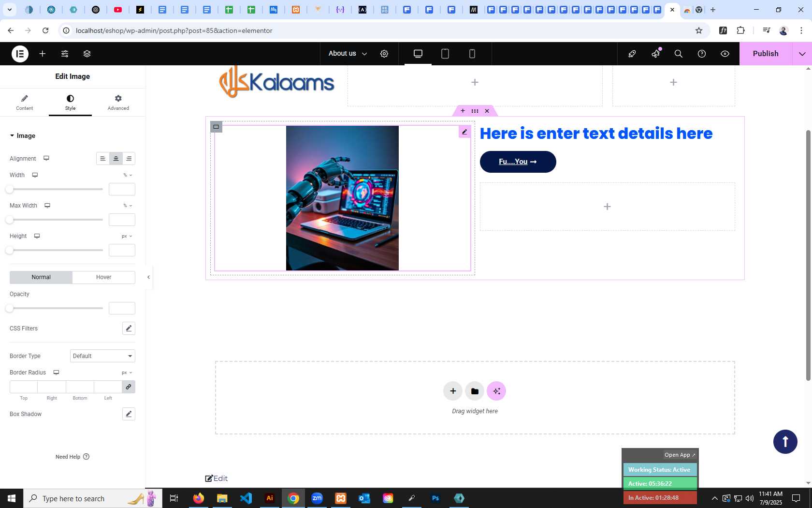Edit CSS Filters pencil icon
Image resolution: width=812 pixels, height=508 pixels.
pyautogui.click(x=129, y=329)
